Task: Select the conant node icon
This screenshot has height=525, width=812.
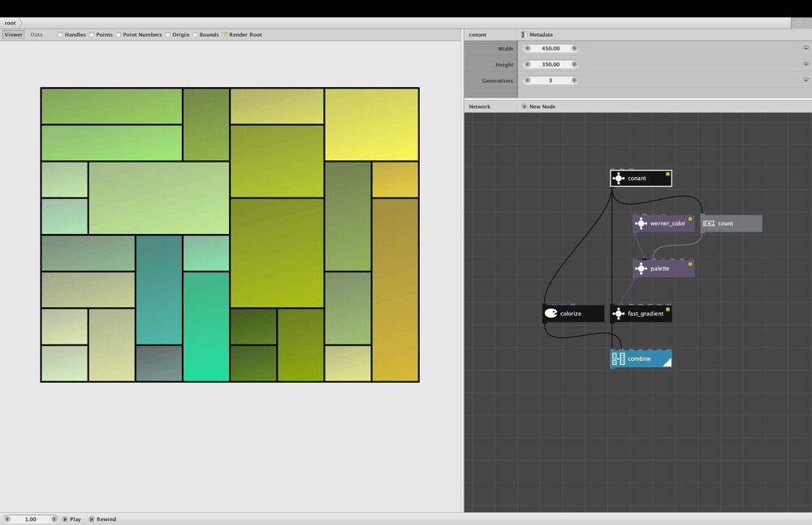Action: tap(618, 178)
